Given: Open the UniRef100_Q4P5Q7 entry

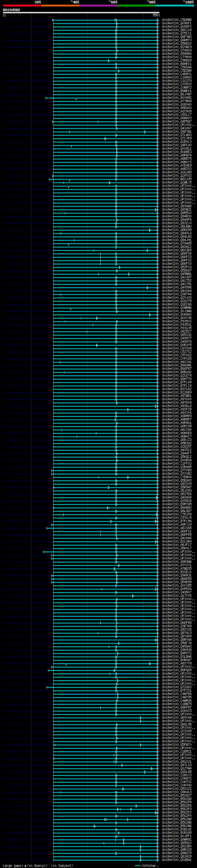Looking at the screenshot, I should click(177, 121).
